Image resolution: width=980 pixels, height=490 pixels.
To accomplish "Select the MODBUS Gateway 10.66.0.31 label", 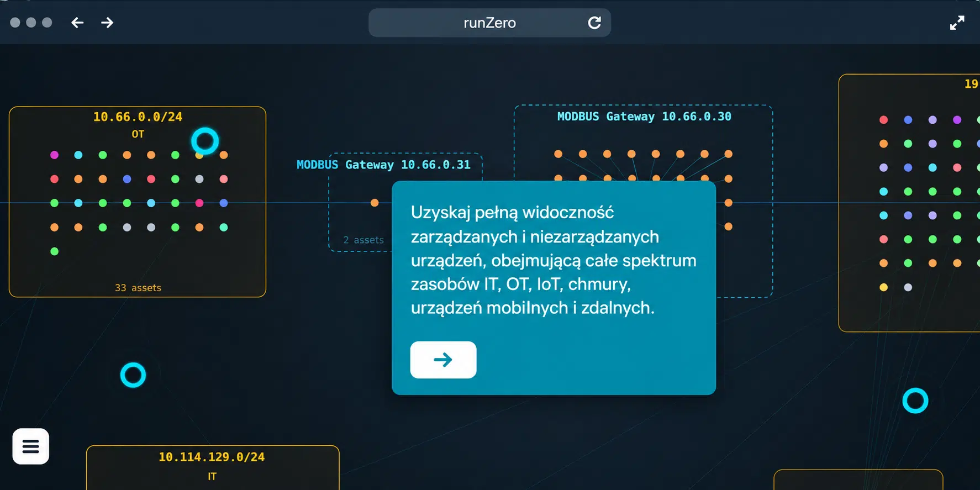I will [383, 165].
